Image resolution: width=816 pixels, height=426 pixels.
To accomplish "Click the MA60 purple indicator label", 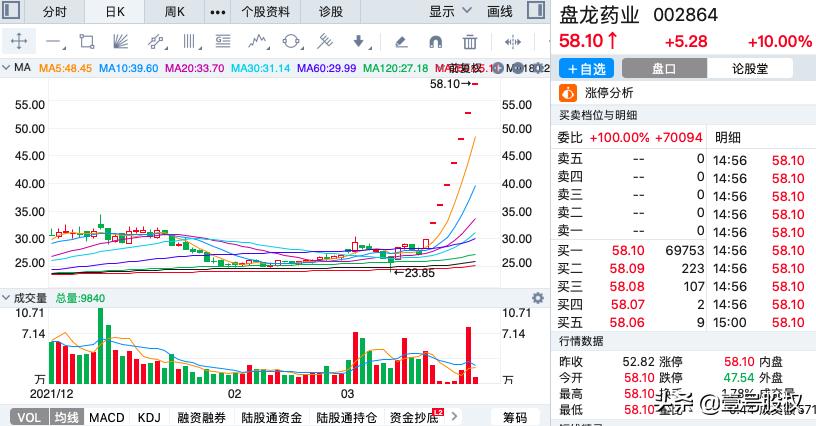I will (x=327, y=68).
